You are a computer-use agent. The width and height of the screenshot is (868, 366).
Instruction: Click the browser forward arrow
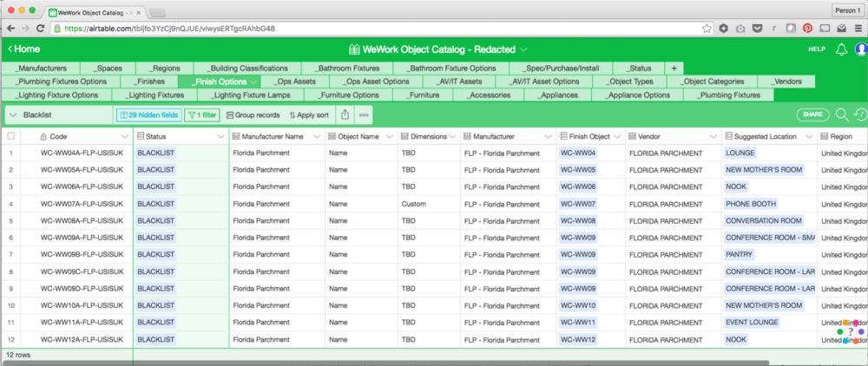coord(25,29)
